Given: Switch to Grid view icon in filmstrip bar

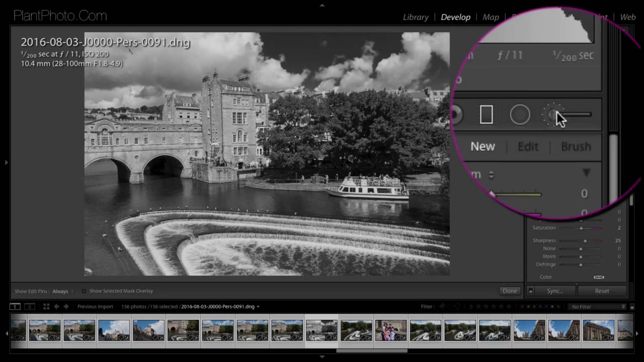Looking at the screenshot, I should point(46,306).
